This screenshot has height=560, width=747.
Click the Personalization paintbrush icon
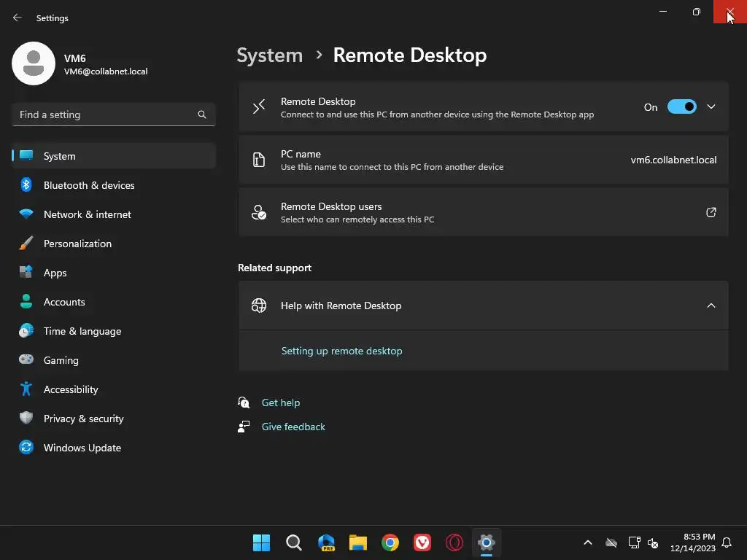(x=26, y=244)
